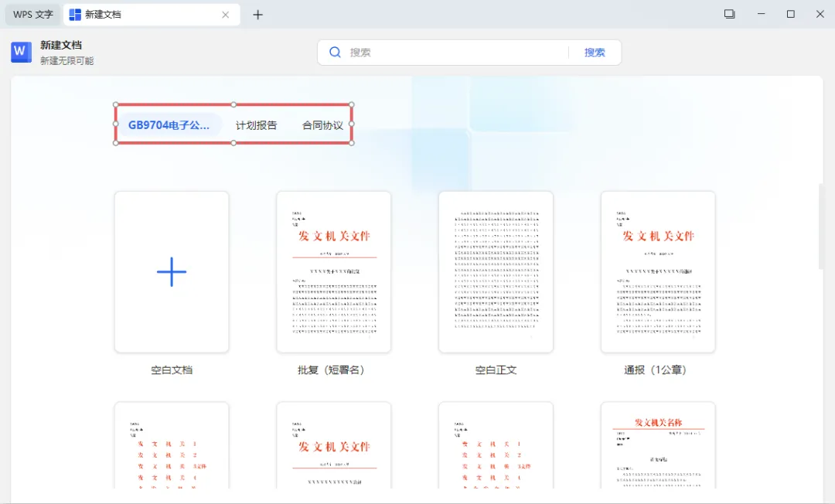
Task: Click the 批复（短署名）label
Action: coord(331,370)
